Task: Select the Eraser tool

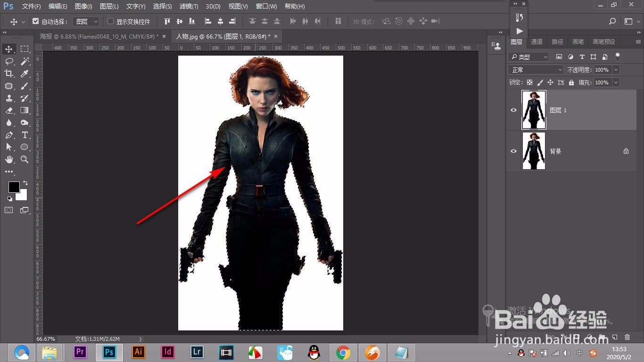Action: pyautogui.click(x=9, y=110)
